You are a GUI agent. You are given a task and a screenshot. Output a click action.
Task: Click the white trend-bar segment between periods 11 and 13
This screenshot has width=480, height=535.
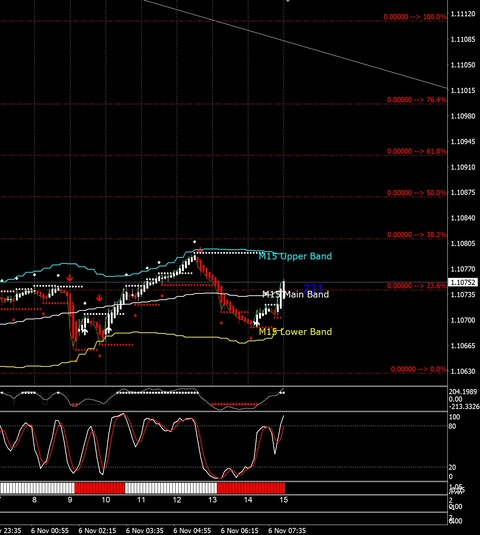pos(171,488)
